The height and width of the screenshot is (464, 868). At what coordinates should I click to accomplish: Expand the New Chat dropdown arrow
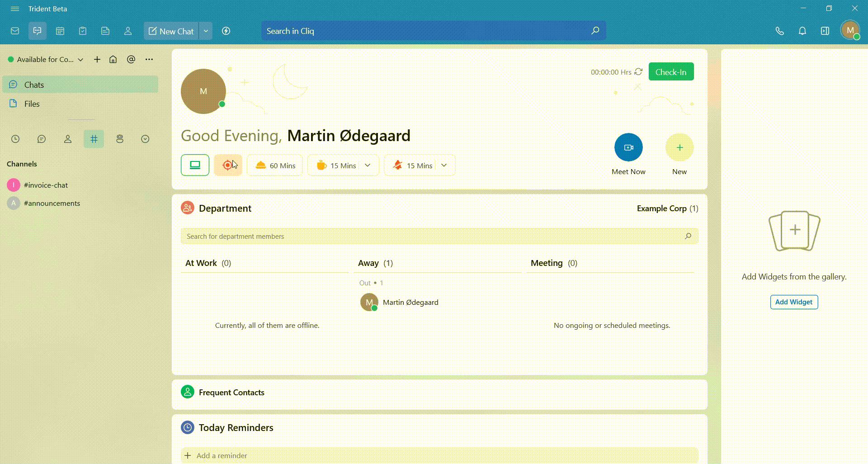click(206, 31)
